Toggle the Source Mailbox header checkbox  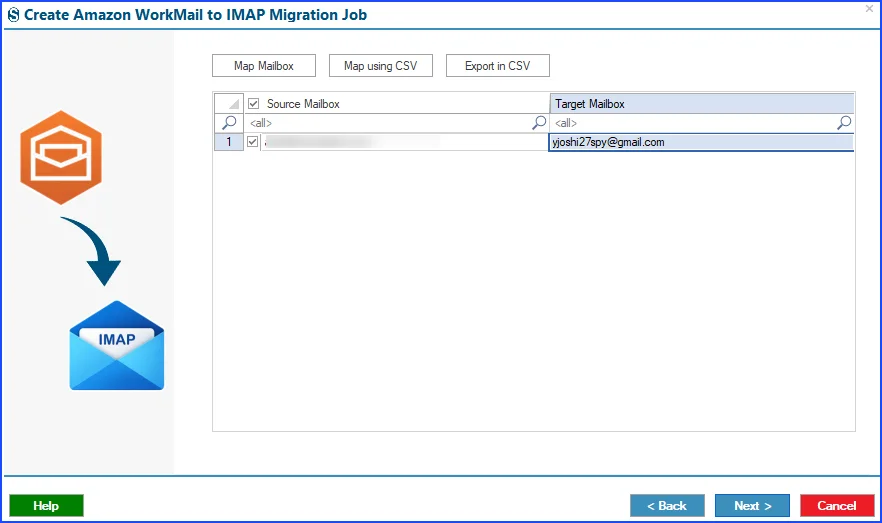click(x=254, y=103)
